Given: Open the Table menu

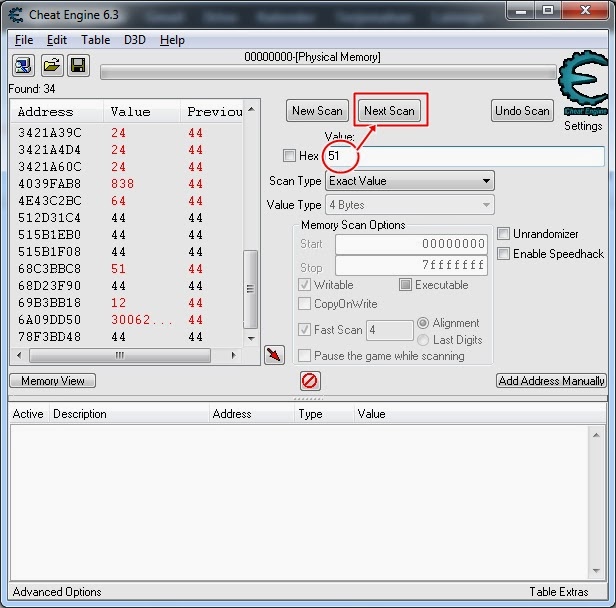Looking at the screenshot, I should (95, 40).
